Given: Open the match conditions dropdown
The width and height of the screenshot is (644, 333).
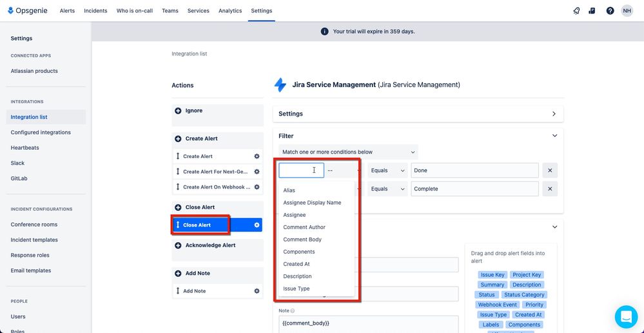Looking at the screenshot, I should [348, 152].
